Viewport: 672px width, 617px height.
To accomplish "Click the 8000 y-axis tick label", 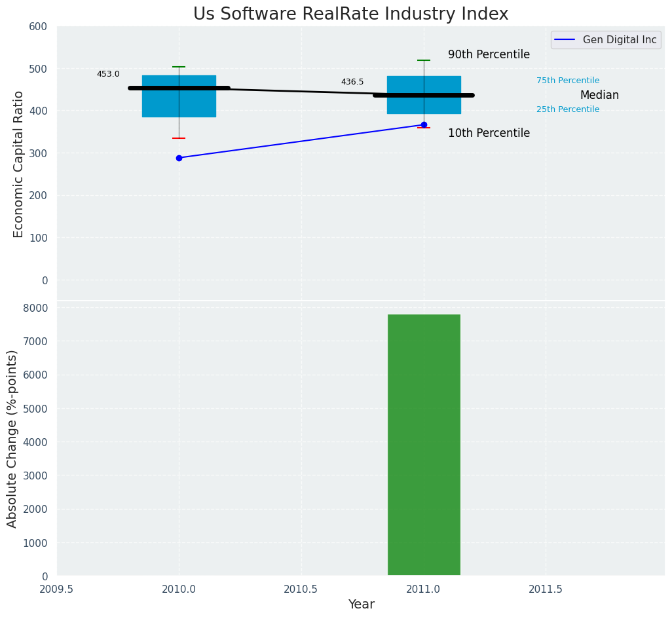I will [35, 308].
